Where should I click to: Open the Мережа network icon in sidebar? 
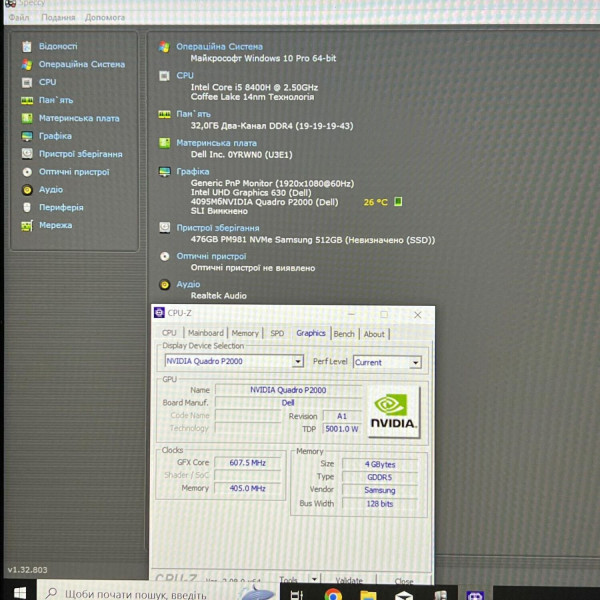[27, 226]
